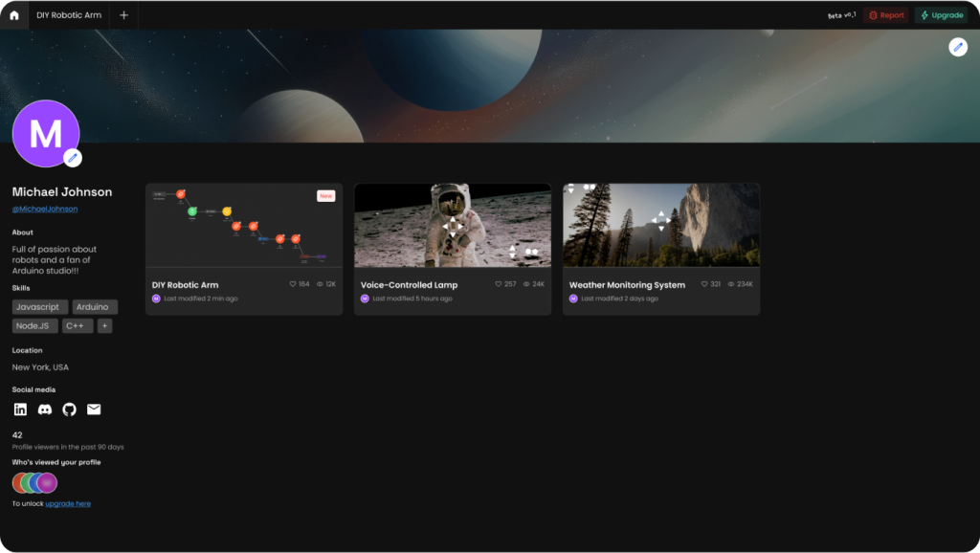Open a new tab with plus icon
Viewport: 980px width, 553px height.
[x=123, y=15]
